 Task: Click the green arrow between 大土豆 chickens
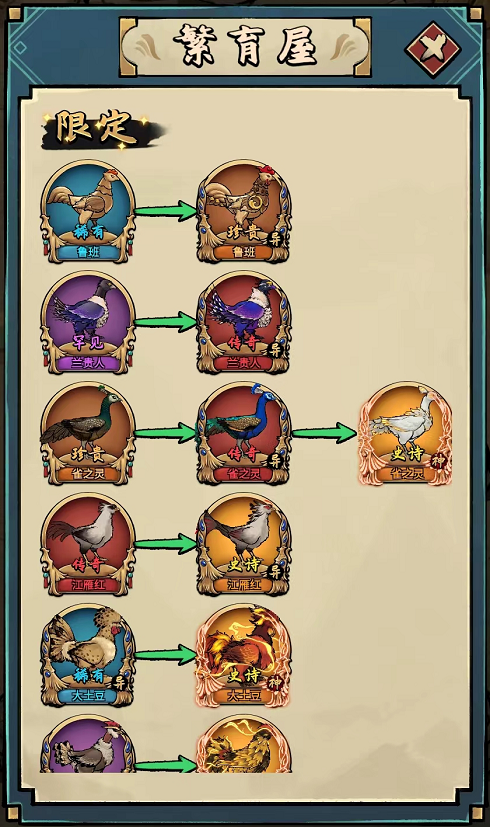click(166, 655)
